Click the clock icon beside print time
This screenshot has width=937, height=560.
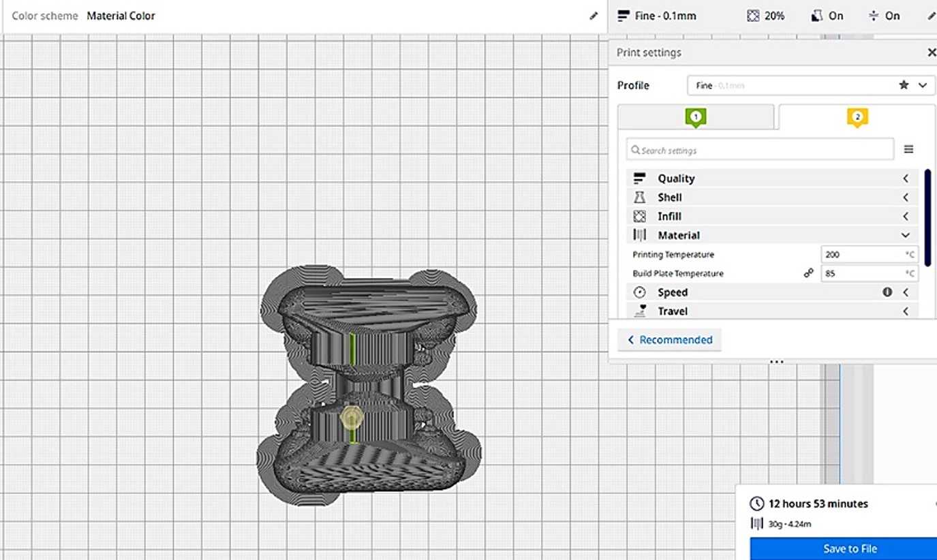coord(756,504)
